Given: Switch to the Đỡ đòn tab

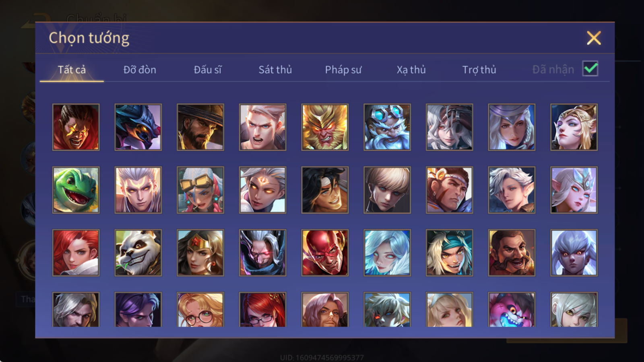Looking at the screenshot, I should click(x=140, y=70).
